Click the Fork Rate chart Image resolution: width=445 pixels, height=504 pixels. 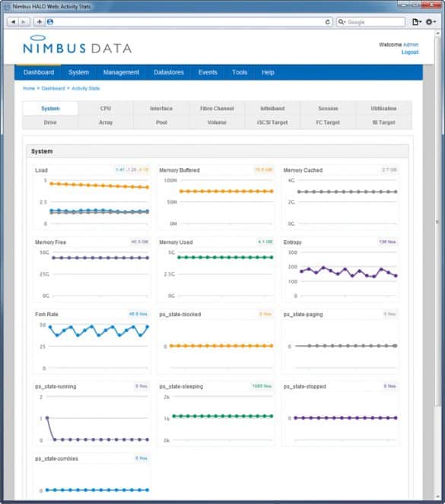tap(91, 341)
